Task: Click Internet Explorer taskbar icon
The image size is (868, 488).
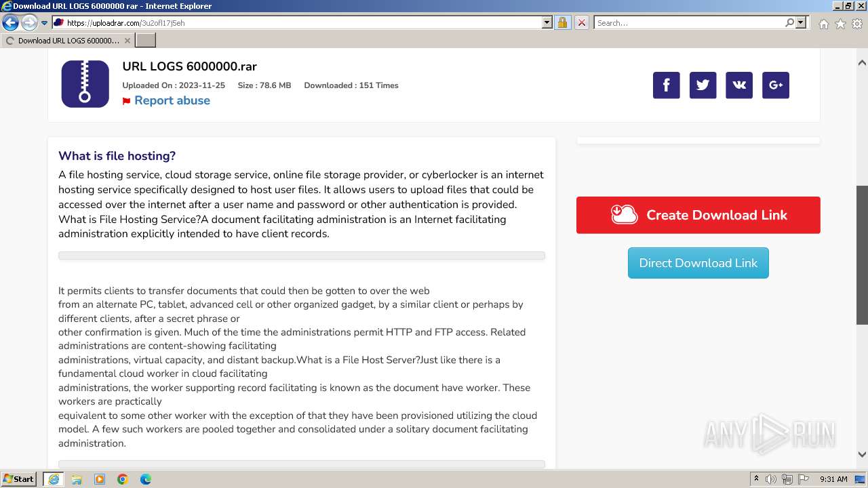Action: 53,479
